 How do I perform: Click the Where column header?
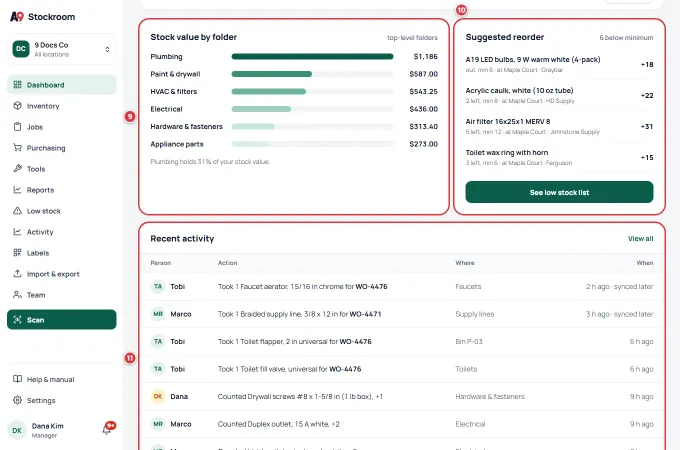click(465, 263)
